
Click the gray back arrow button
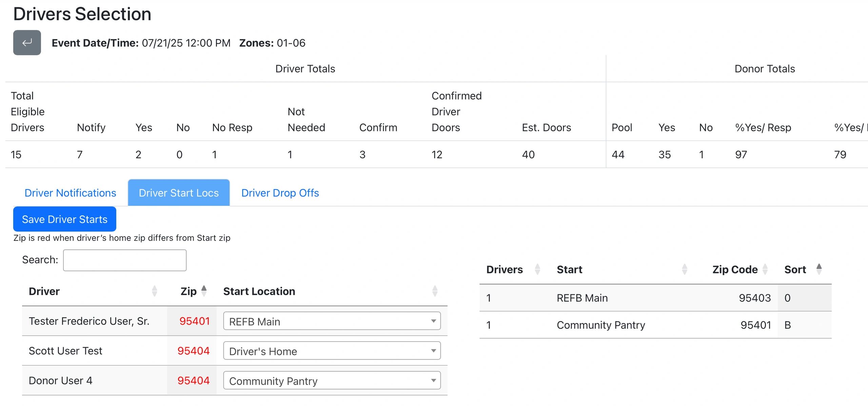27,43
